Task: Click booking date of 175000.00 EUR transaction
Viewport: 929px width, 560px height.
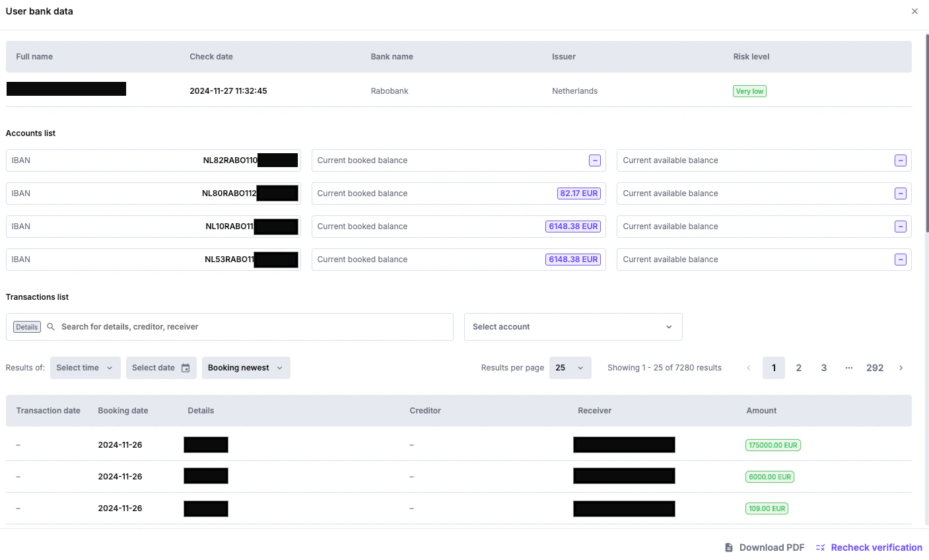Action: (120, 445)
